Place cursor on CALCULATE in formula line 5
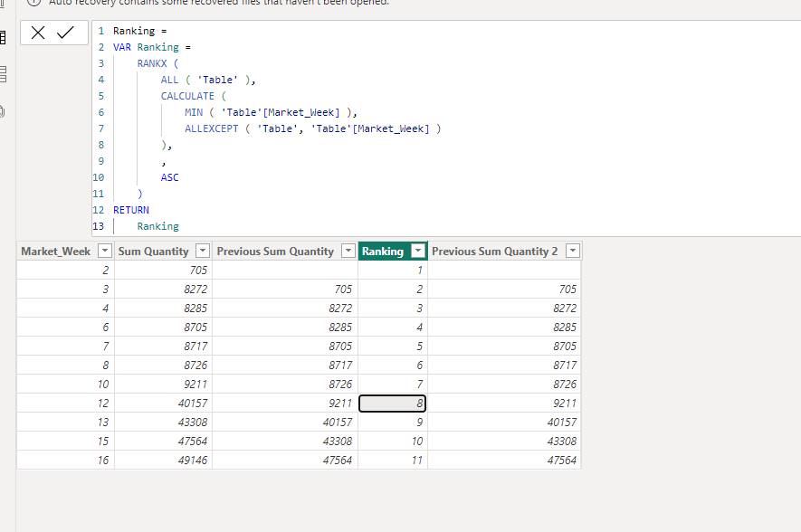The width and height of the screenshot is (801, 532). pos(187,96)
